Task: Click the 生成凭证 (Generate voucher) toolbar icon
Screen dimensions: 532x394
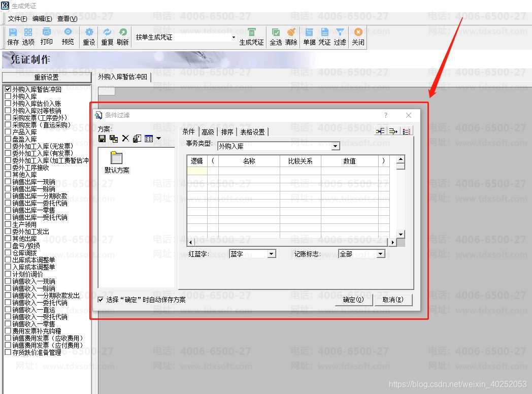Action: (251, 37)
